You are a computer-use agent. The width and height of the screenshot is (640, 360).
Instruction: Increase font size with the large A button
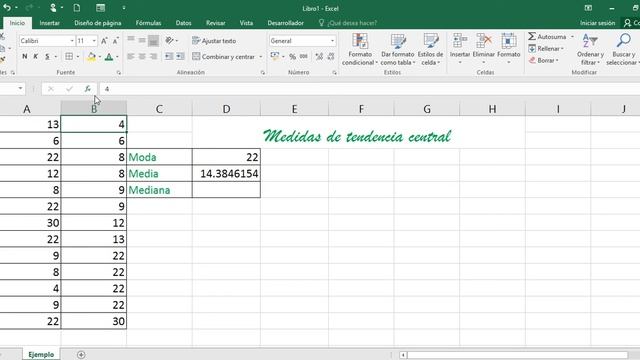(104, 41)
